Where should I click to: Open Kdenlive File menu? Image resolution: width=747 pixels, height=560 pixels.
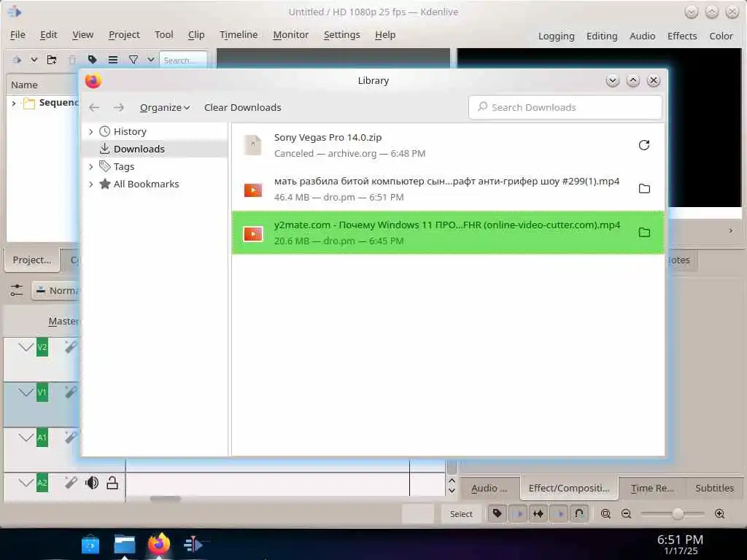pos(18,35)
